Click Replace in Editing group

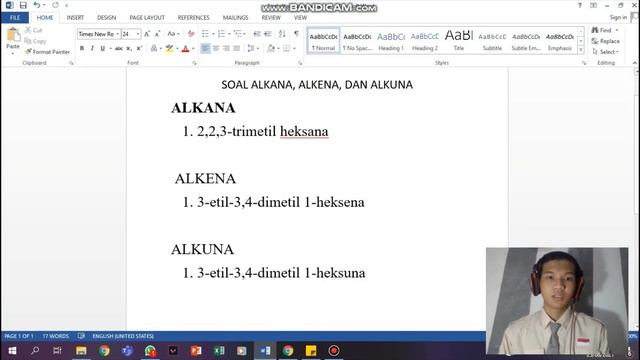(605, 41)
